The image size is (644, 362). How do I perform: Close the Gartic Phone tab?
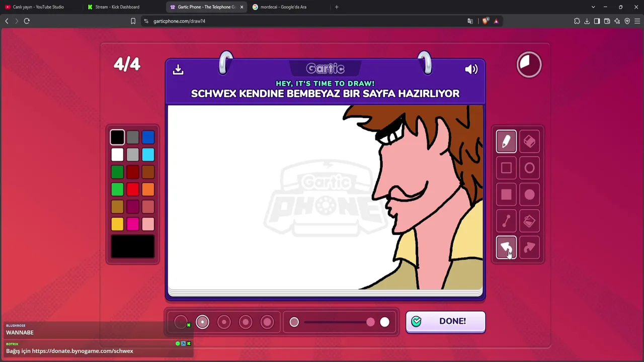[x=242, y=7]
